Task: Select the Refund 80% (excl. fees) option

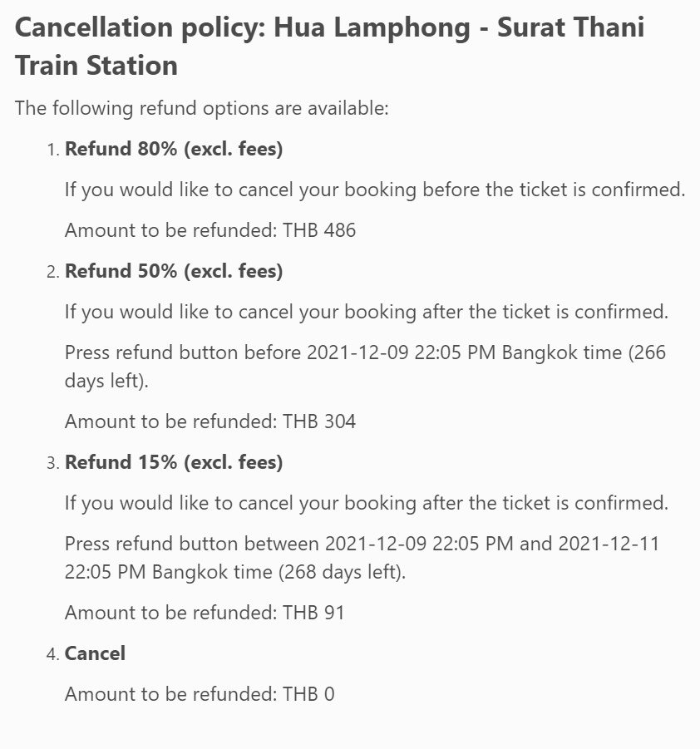Action: pyautogui.click(x=174, y=150)
